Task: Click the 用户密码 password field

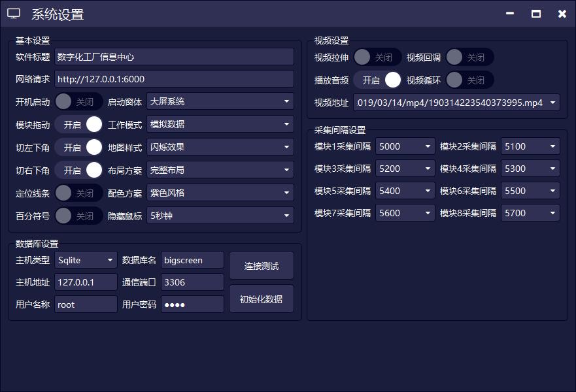Action: (x=192, y=304)
